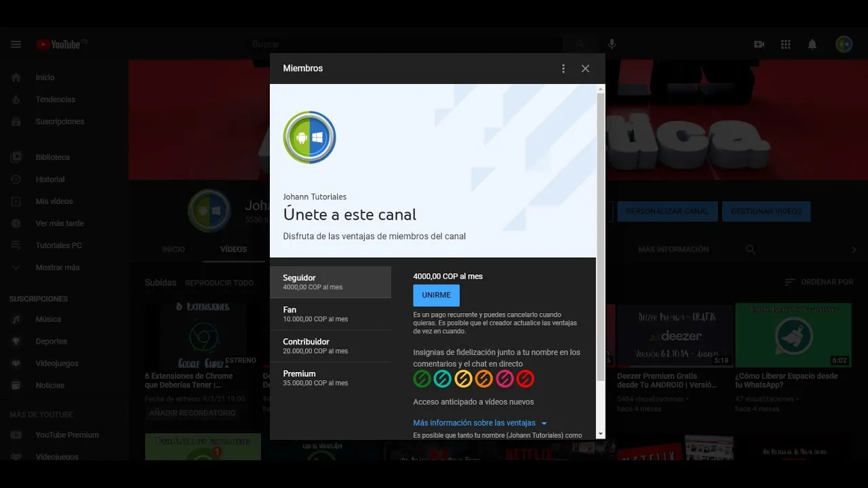Select the Contribuidor membership tier
Image resolution: width=868 pixels, height=488 pixels.
tap(330, 346)
